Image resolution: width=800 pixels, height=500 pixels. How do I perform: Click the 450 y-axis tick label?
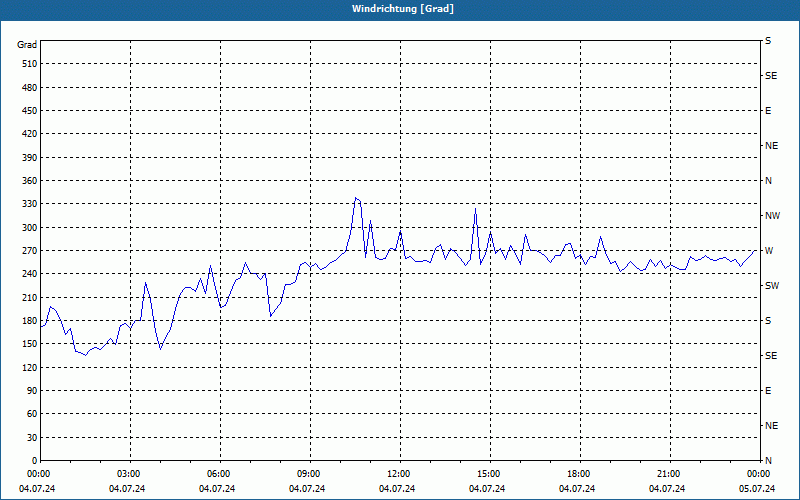tap(30, 111)
